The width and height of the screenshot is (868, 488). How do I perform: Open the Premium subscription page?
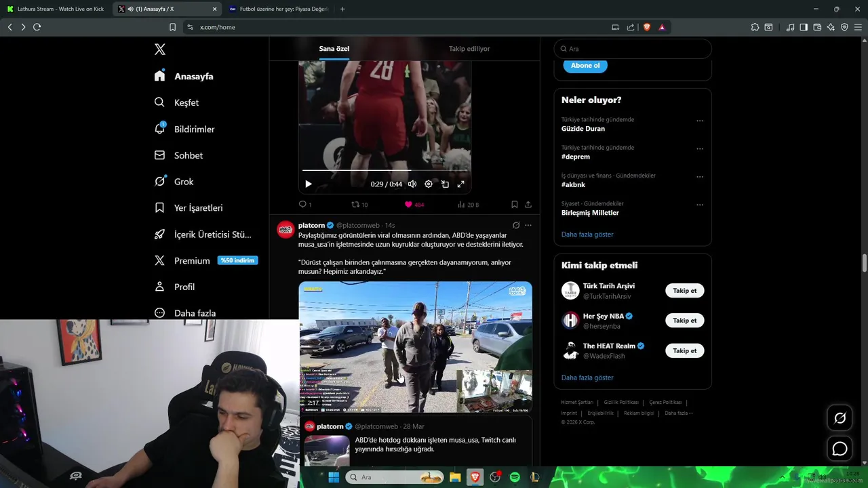[205, 260]
